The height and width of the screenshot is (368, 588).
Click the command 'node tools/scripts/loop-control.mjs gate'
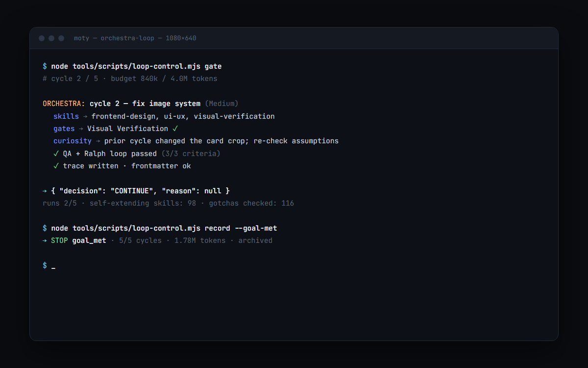pyautogui.click(x=136, y=66)
